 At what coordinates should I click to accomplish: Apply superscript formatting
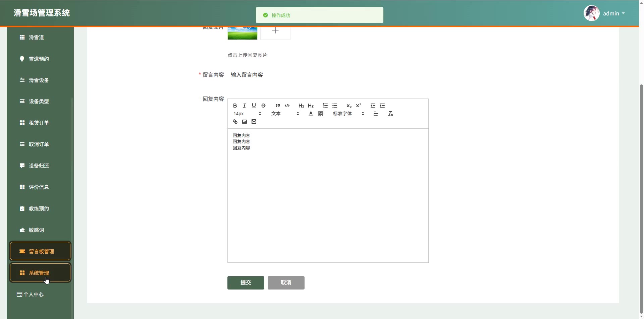(358, 106)
